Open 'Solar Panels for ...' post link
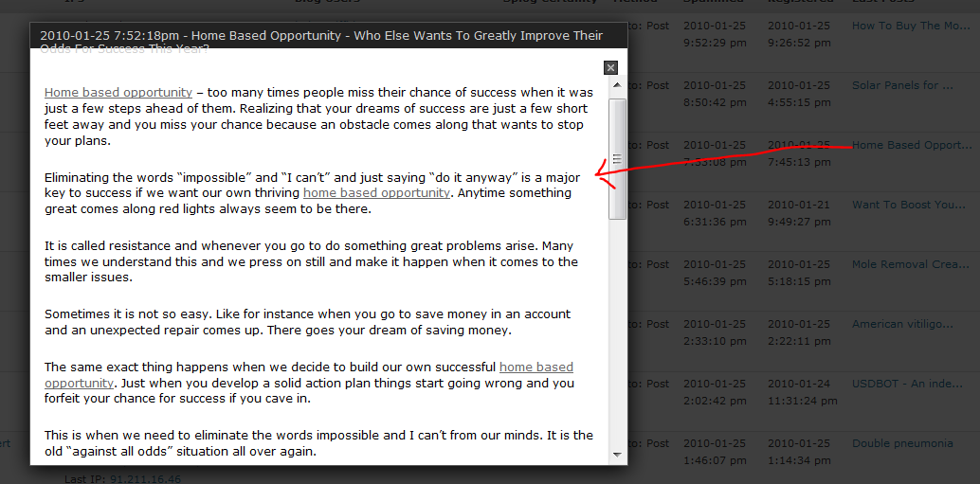 (x=902, y=85)
